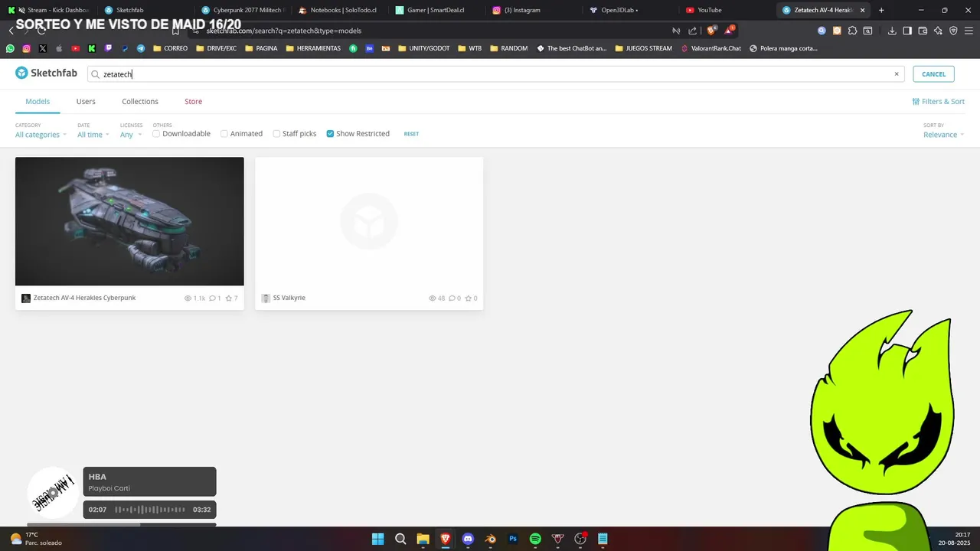Clear the search field with the X icon

[897, 74]
